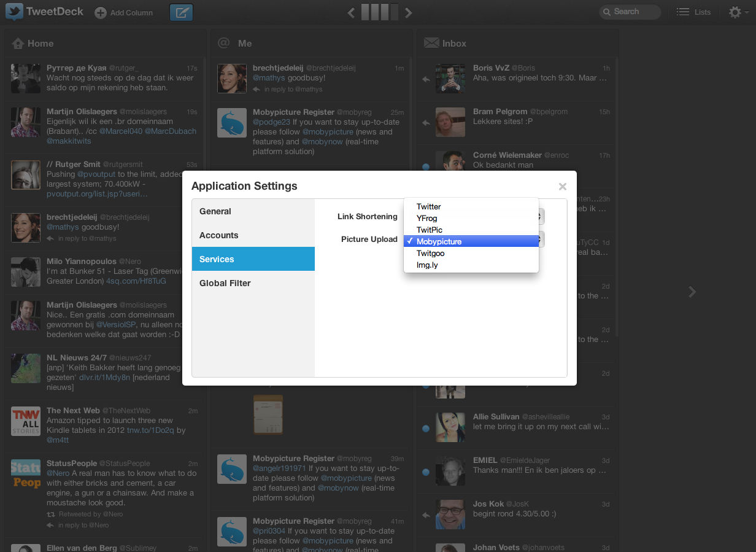Click the Add Column plus icon
Viewport: 756px width, 552px height.
(101, 13)
